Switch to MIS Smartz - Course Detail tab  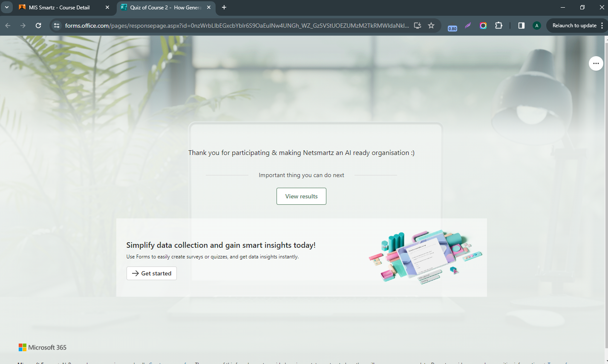[x=59, y=8]
